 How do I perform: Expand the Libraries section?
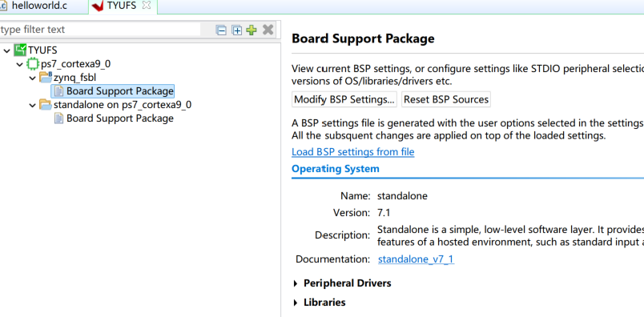(x=296, y=303)
